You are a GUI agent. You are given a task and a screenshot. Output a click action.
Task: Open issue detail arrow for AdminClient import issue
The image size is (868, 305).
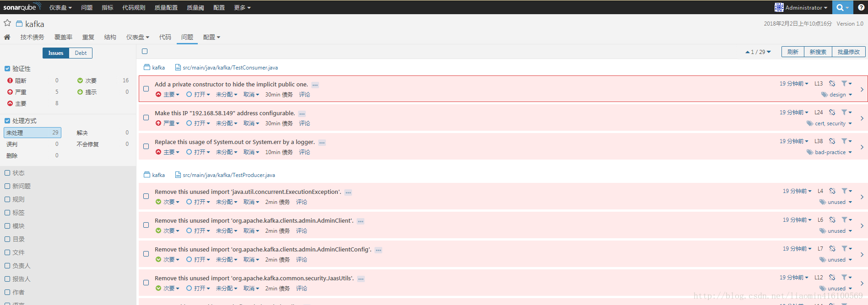coord(862,226)
